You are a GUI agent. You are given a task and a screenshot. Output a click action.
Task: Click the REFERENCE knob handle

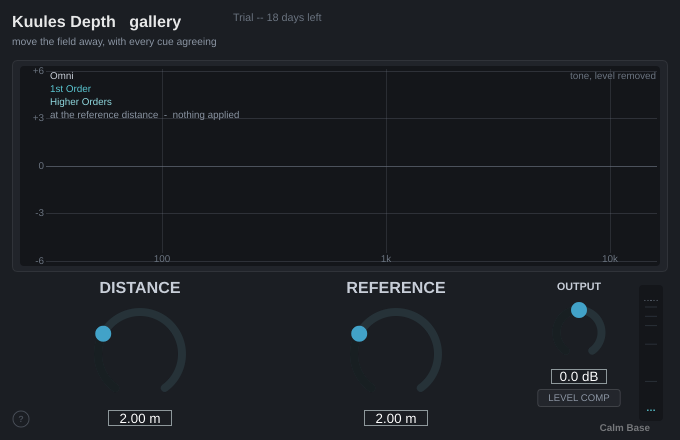[359, 334]
